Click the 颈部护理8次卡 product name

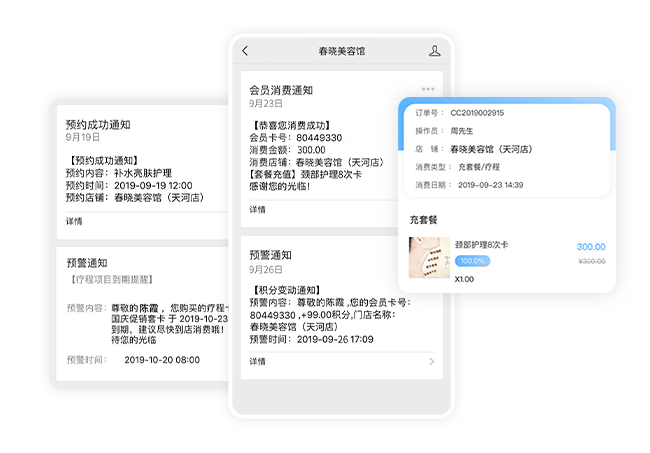[x=481, y=245]
